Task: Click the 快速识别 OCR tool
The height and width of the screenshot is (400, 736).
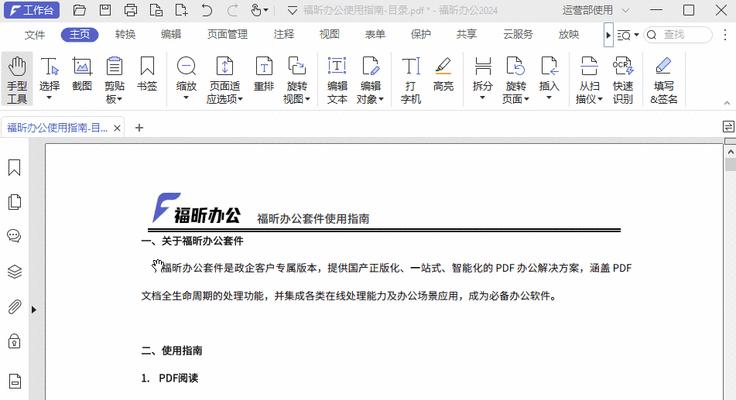Action: pyautogui.click(x=623, y=79)
